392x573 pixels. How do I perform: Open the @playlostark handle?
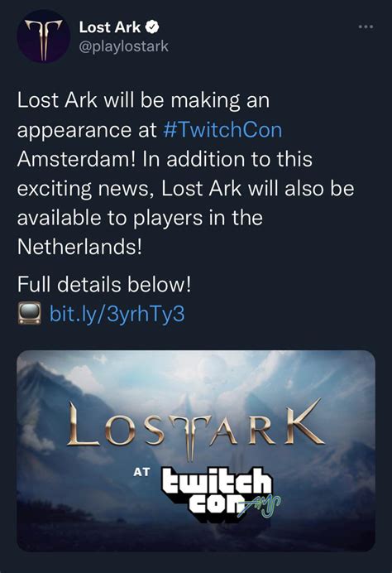click(x=123, y=46)
